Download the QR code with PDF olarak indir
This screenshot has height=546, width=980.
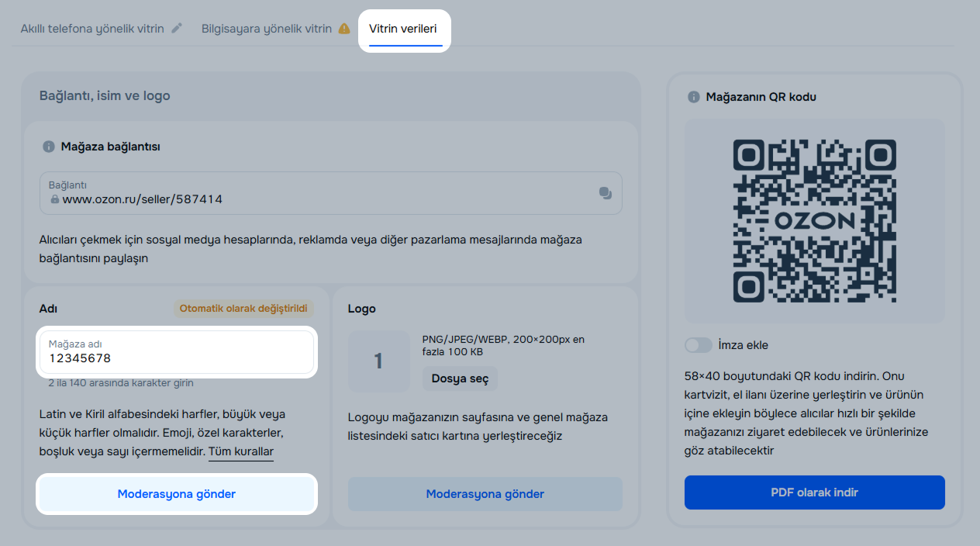814,492
